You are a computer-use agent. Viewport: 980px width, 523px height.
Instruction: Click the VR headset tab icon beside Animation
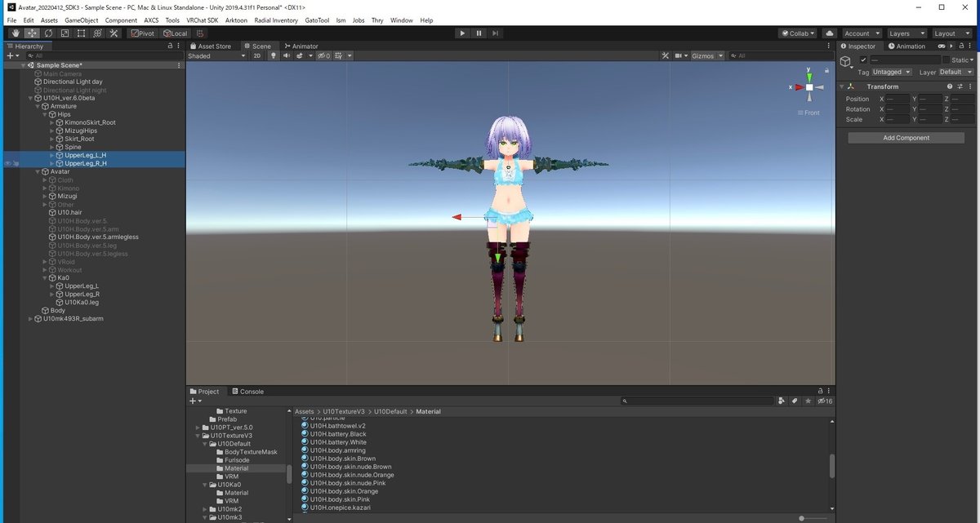pos(941,47)
